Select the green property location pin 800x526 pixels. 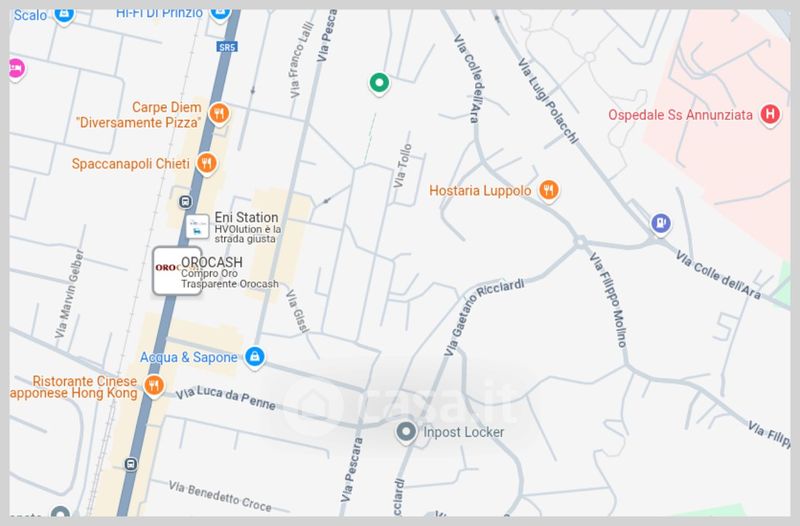(x=379, y=83)
